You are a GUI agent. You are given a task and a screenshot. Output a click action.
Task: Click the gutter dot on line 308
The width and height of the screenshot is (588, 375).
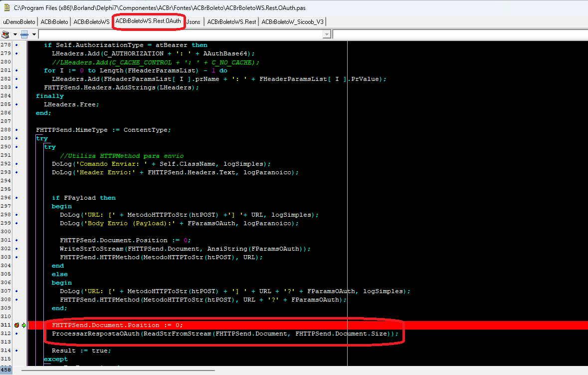pyautogui.click(x=16, y=300)
